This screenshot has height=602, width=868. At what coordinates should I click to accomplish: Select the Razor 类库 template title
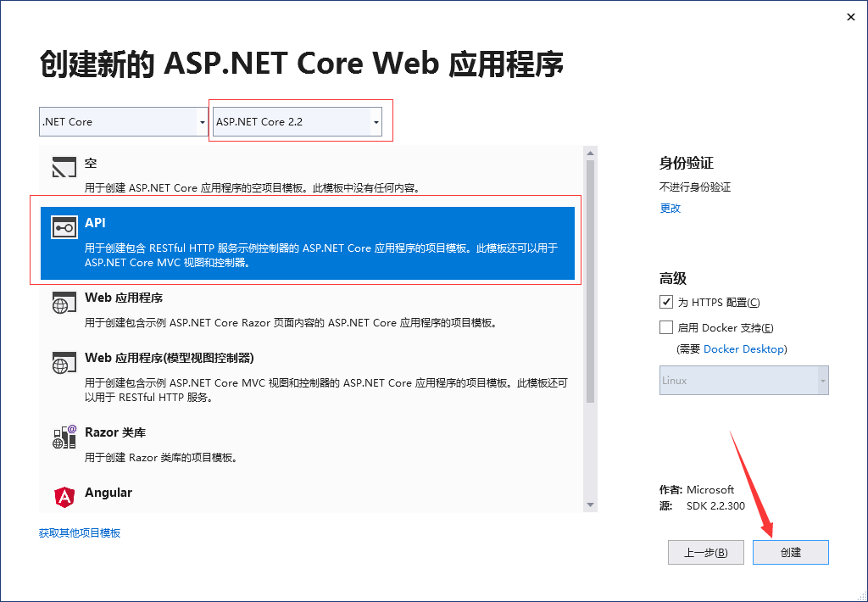[115, 432]
